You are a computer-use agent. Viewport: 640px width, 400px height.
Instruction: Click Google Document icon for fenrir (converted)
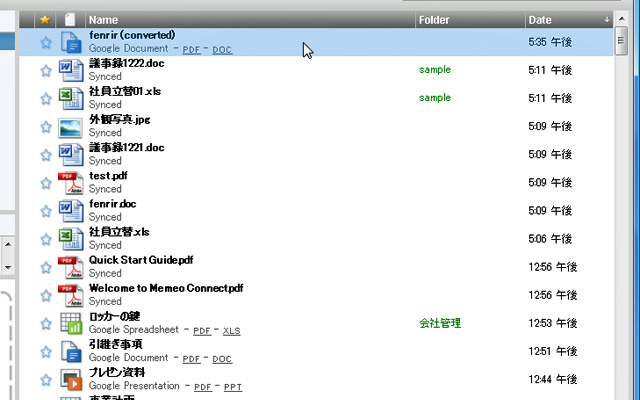point(71,42)
